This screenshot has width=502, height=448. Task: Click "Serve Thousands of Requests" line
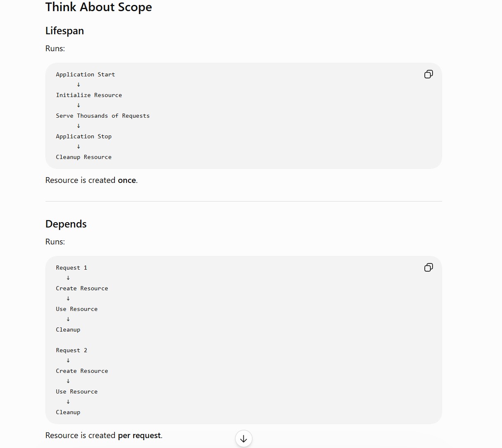[103, 116]
